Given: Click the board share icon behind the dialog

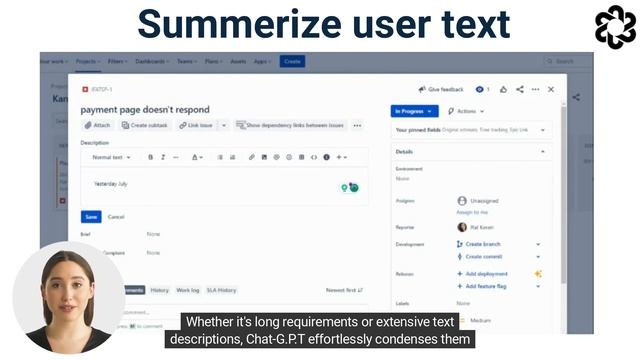Looking at the screenshot, I should pos(576,97).
